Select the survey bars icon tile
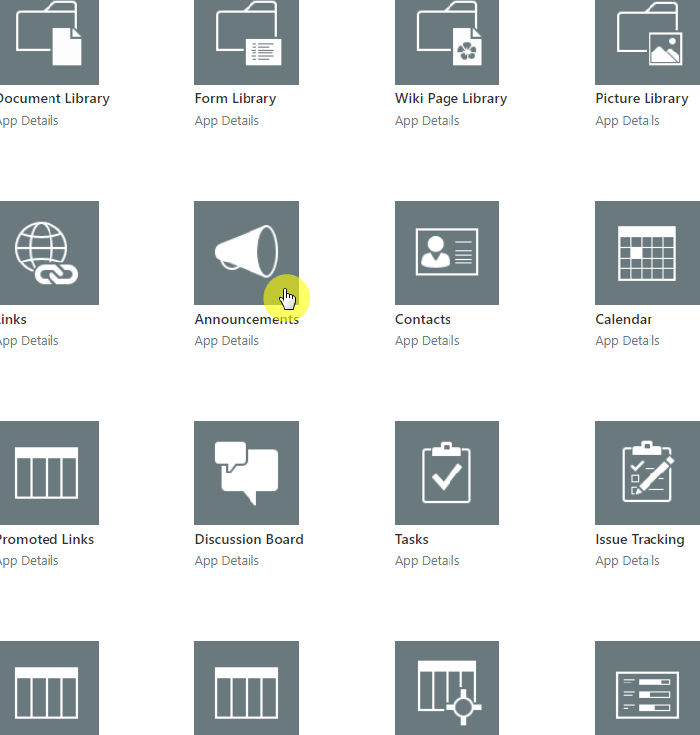700x735 pixels. pyautogui.click(x=648, y=687)
